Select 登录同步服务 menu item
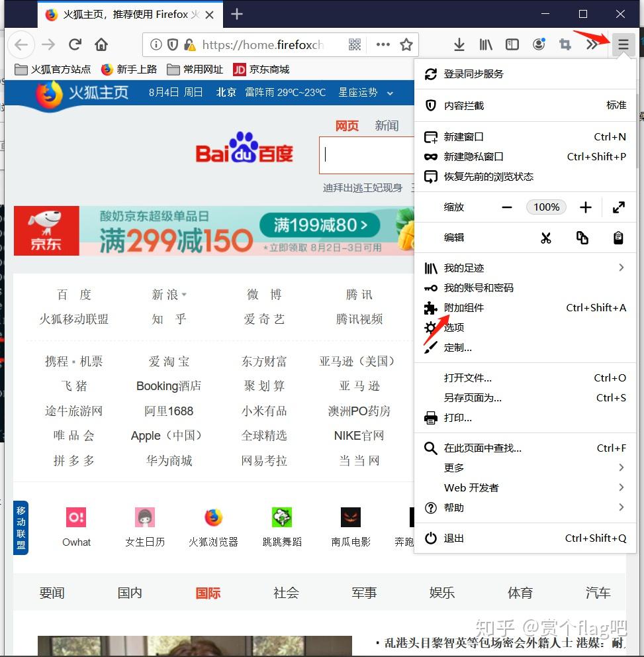This screenshot has width=644, height=657. pos(525,74)
